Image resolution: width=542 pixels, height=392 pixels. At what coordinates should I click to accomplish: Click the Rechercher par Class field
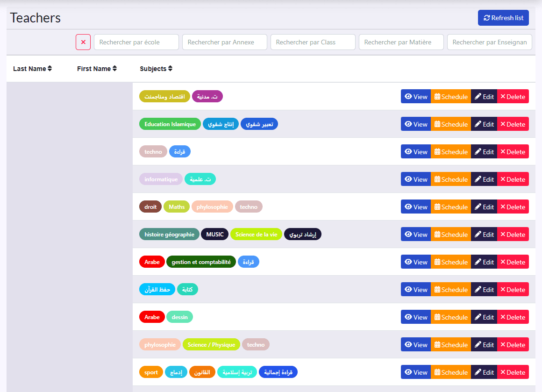(x=313, y=42)
